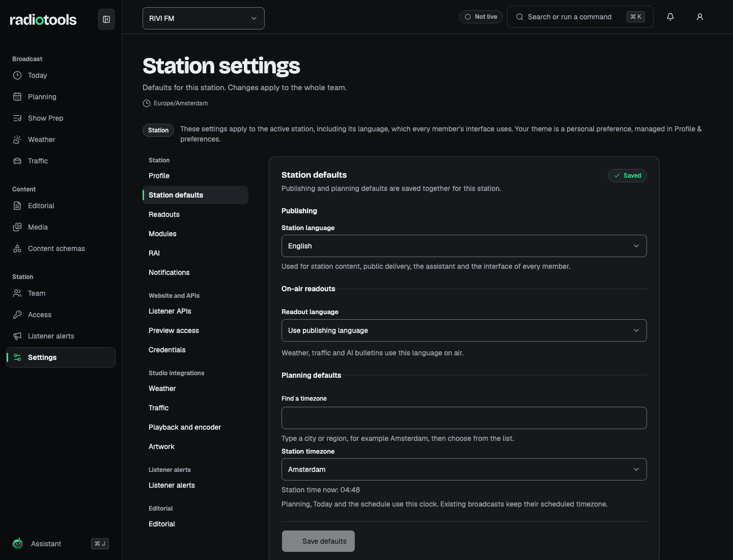Click the Settings sliders icon
This screenshot has width=733, height=560.
(x=17, y=357)
